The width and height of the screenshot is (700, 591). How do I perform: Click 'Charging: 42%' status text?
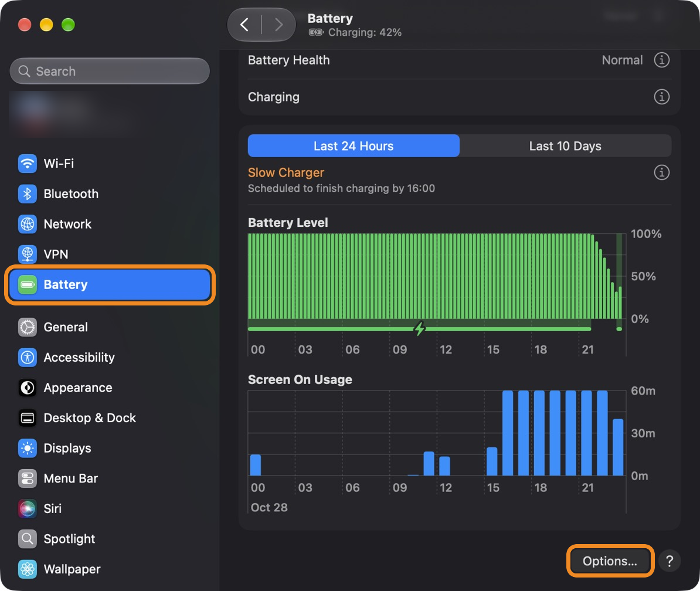[365, 32]
